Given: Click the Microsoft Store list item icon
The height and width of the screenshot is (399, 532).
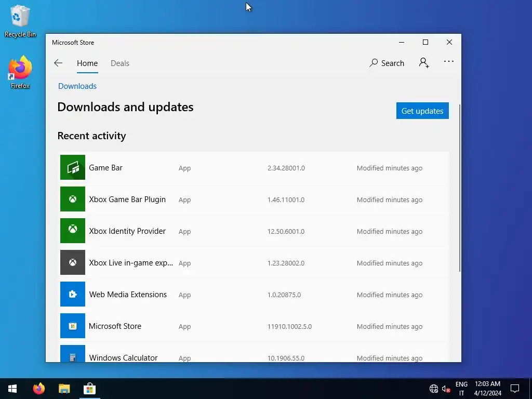Looking at the screenshot, I should point(73,326).
